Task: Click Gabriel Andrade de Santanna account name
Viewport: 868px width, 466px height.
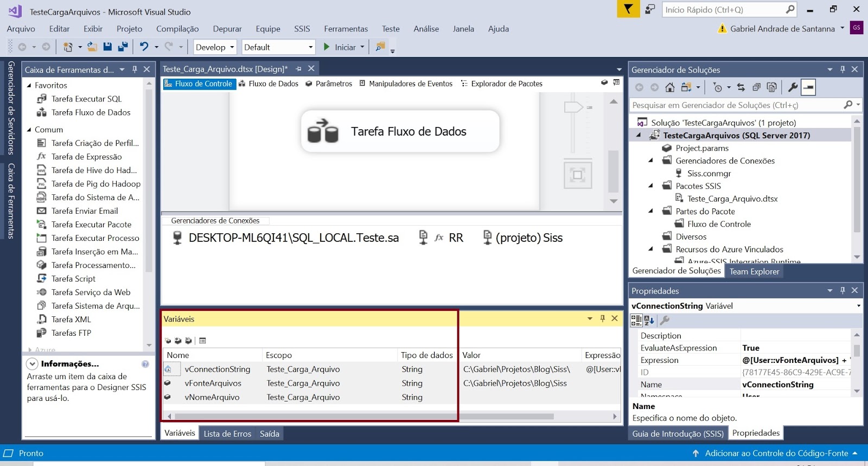Action: (782, 29)
